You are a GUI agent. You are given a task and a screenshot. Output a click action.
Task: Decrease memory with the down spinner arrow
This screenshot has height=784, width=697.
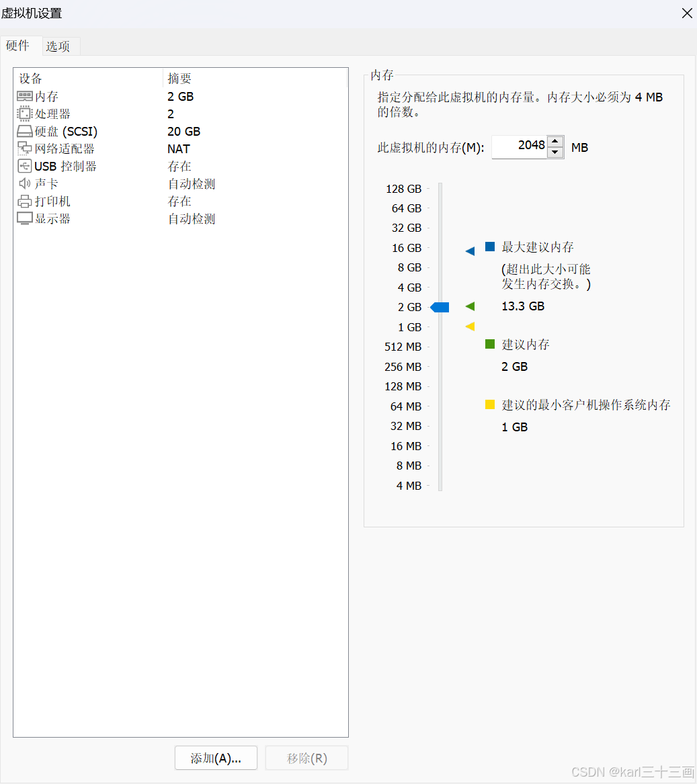tap(555, 153)
